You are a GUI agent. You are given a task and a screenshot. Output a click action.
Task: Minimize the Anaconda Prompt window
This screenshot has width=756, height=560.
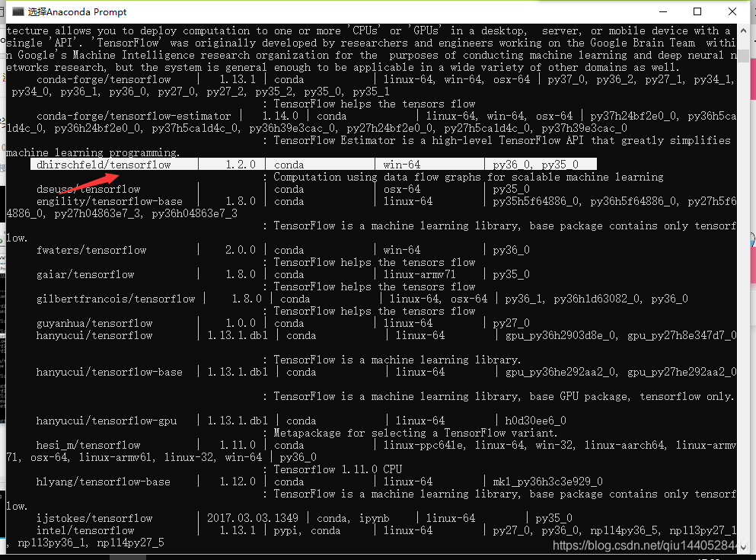pyautogui.click(x=663, y=11)
